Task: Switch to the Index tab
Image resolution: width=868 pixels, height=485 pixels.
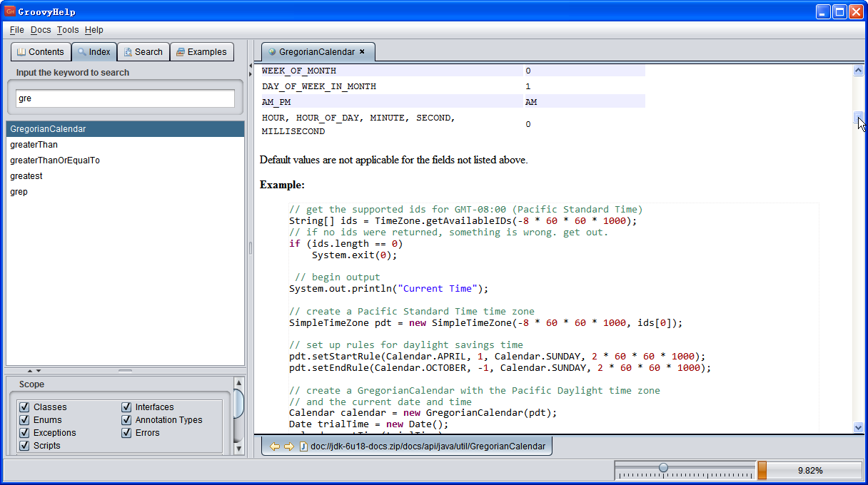Action: pos(94,52)
